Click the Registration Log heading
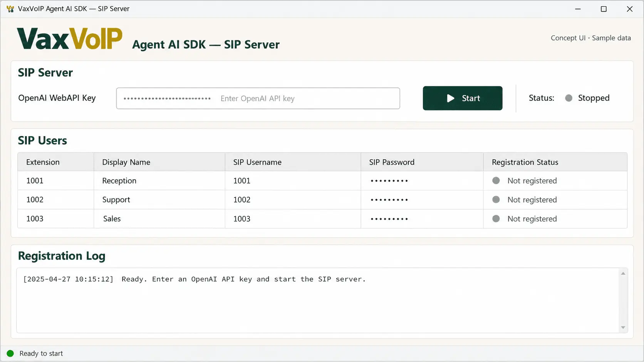Viewport: 644px width, 362px height. [x=62, y=256]
